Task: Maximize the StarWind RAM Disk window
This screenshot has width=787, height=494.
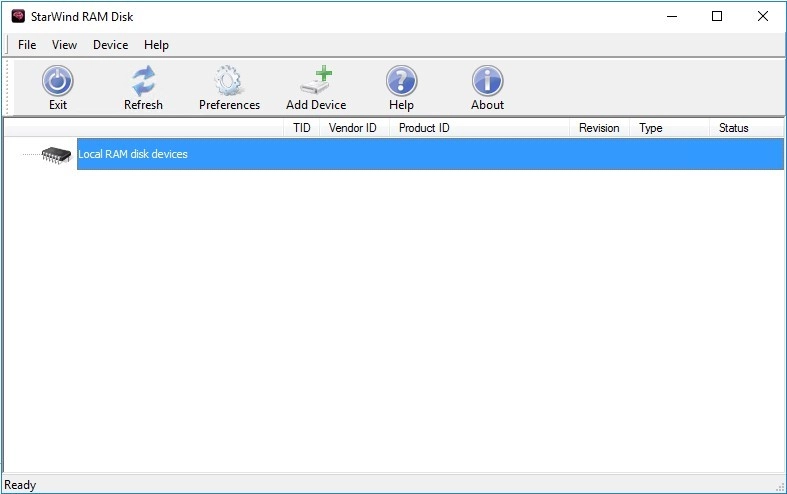Action: pyautogui.click(x=717, y=16)
